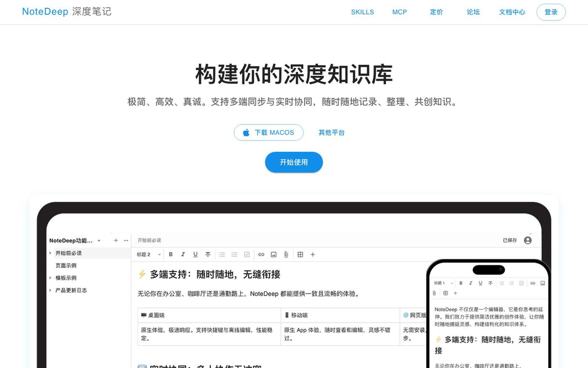Click the 构建你的深度知识库 hero headline

point(294,74)
